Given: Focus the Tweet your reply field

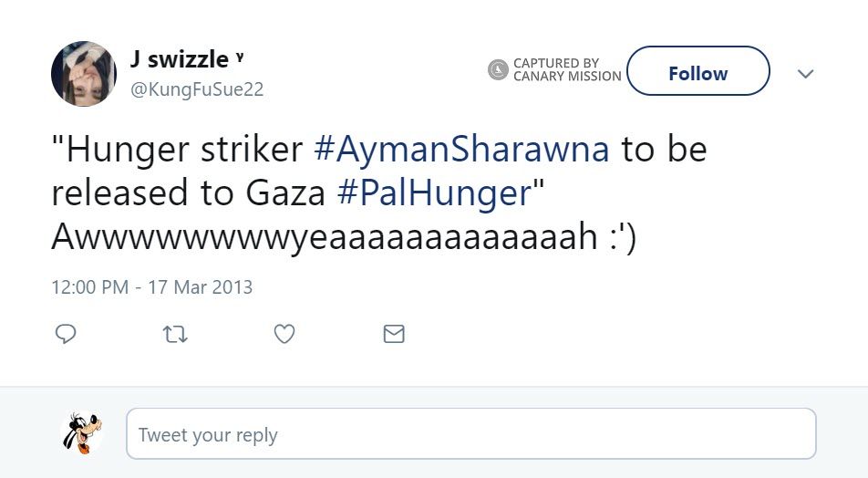Looking at the screenshot, I should click(470, 434).
